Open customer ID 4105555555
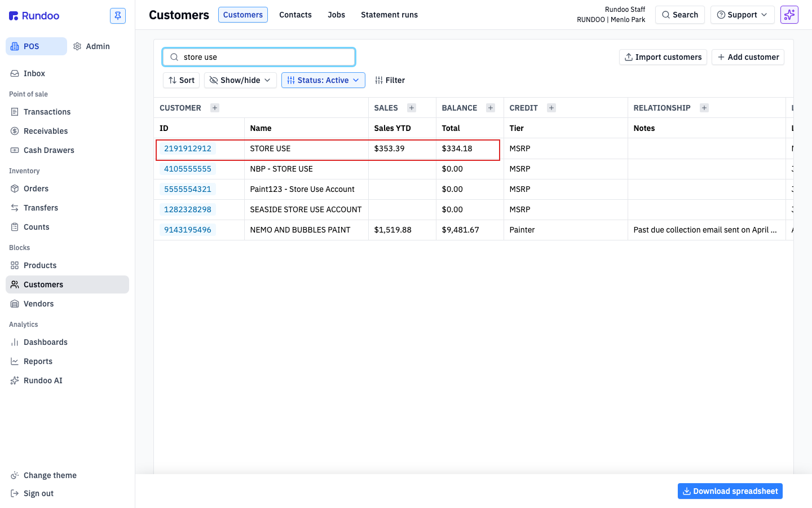The image size is (812, 508). tap(188, 169)
